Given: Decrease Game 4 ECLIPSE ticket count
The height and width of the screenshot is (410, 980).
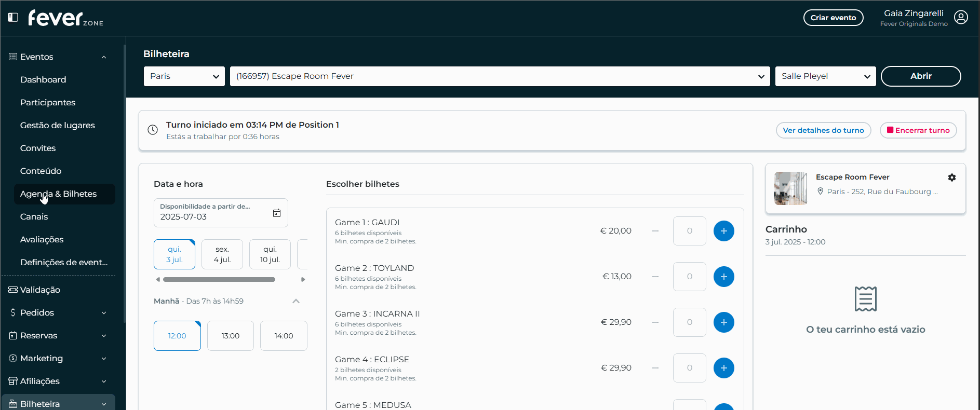Looking at the screenshot, I should 655,368.
